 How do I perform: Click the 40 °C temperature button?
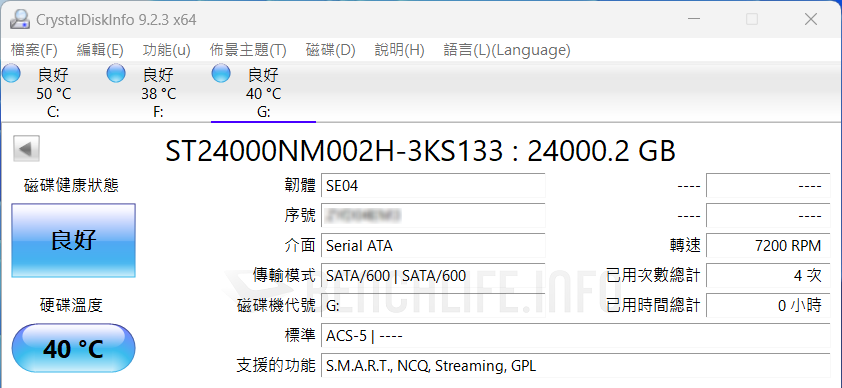coord(74,348)
